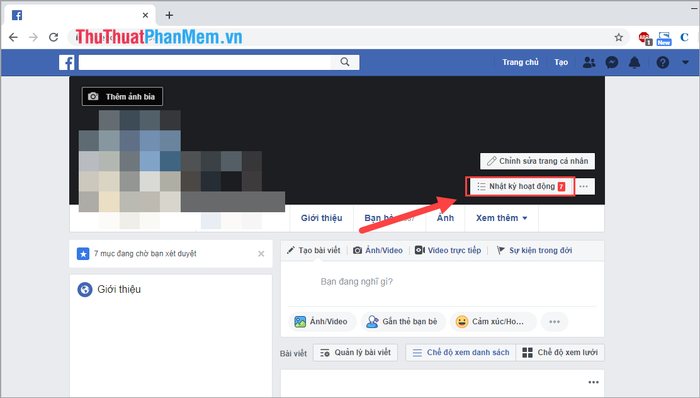Select Sự kiện trong đời tab

tap(534, 250)
